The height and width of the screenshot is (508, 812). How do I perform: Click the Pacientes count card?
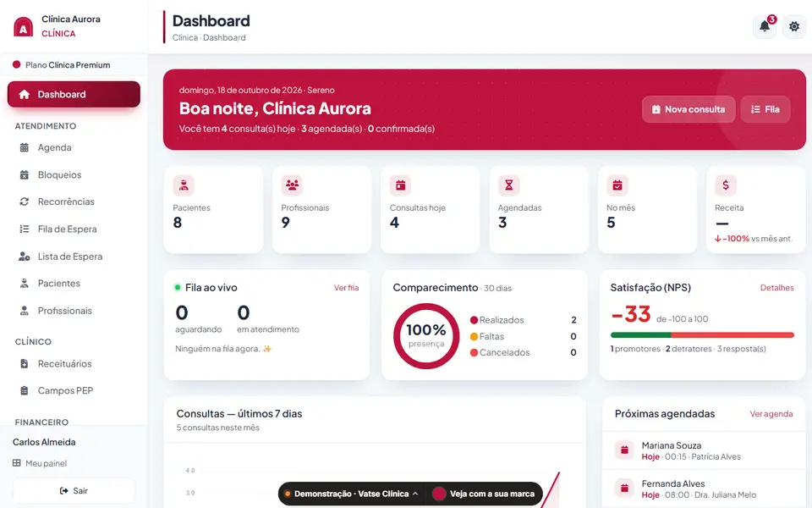[x=213, y=209]
